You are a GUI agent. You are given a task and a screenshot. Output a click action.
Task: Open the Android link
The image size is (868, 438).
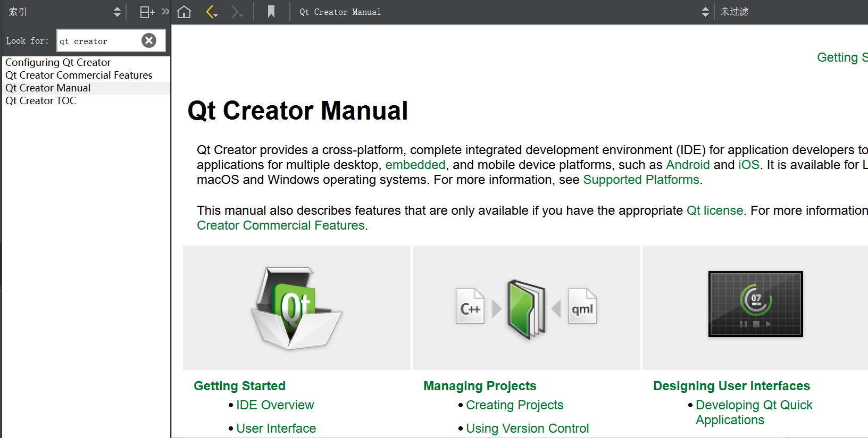(x=688, y=165)
